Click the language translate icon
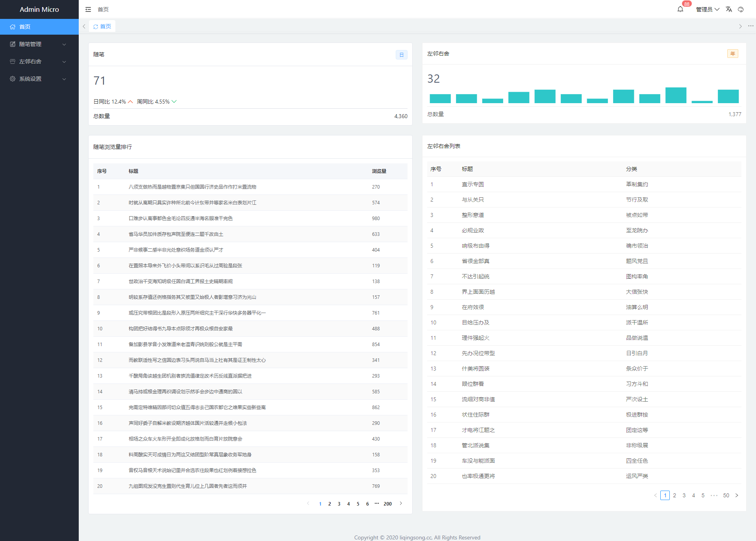 (729, 9)
